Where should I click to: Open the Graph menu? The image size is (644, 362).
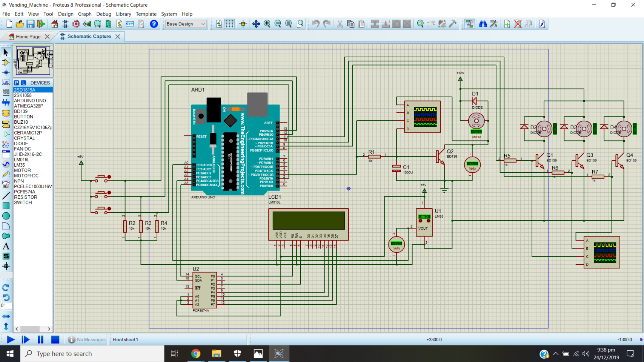pos(85,14)
